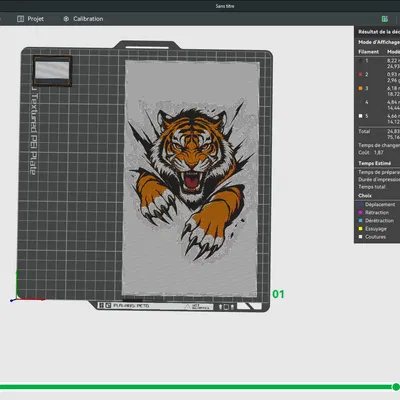
Task: Click the Filament column header
Action: click(x=368, y=52)
